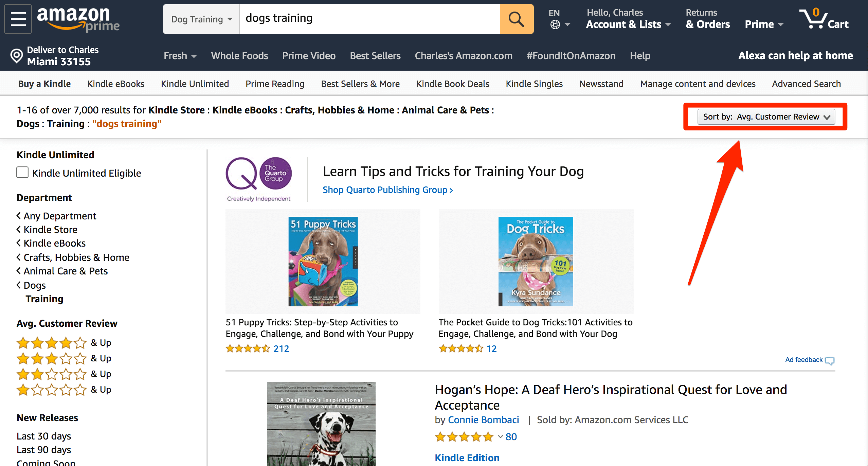The height and width of the screenshot is (466, 868).
Task: Click the delivery location pin for Miami 33155
Action: [x=16, y=55]
